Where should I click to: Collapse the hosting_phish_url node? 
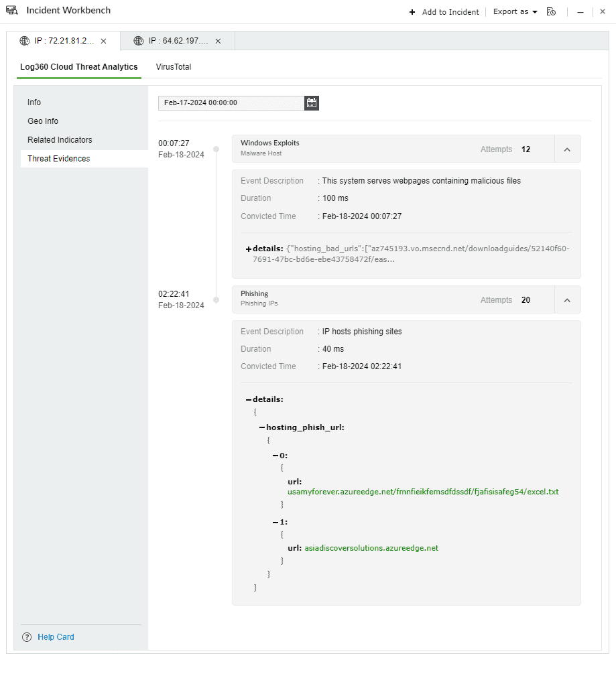pos(261,427)
